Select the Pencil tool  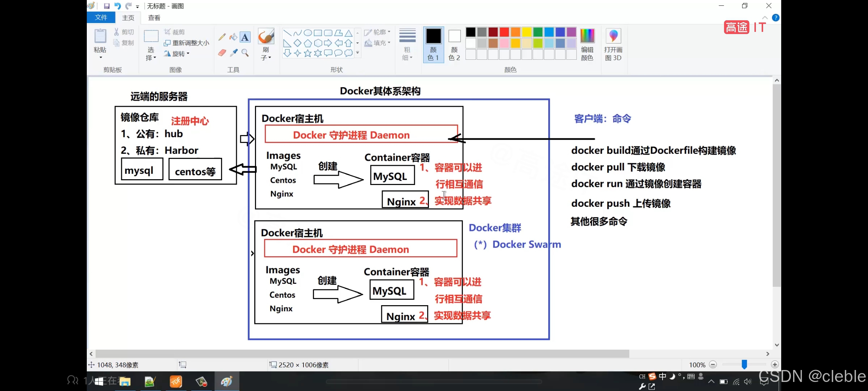[222, 37]
